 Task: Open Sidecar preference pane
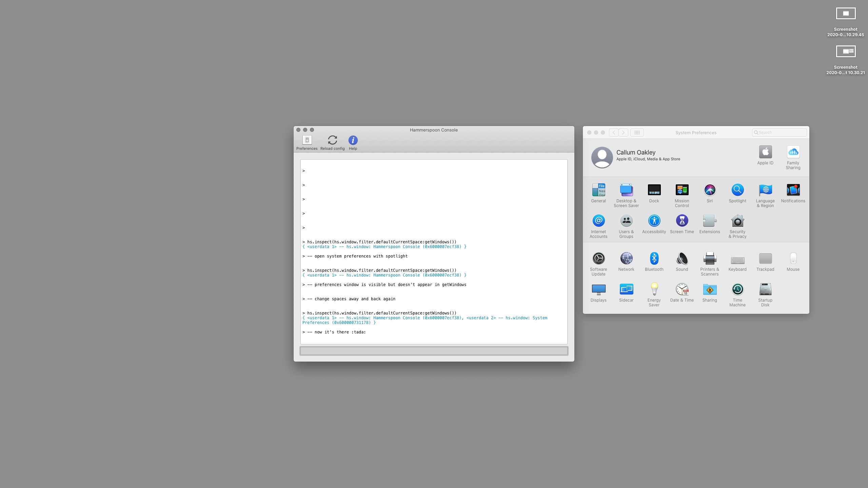point(626,289)
